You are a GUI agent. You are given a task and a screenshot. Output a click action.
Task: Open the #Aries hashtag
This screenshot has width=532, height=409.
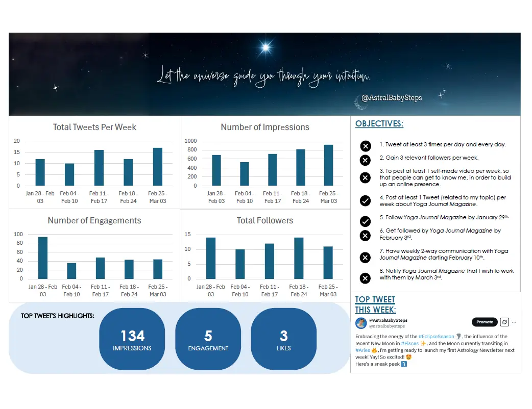coord(362,350)
